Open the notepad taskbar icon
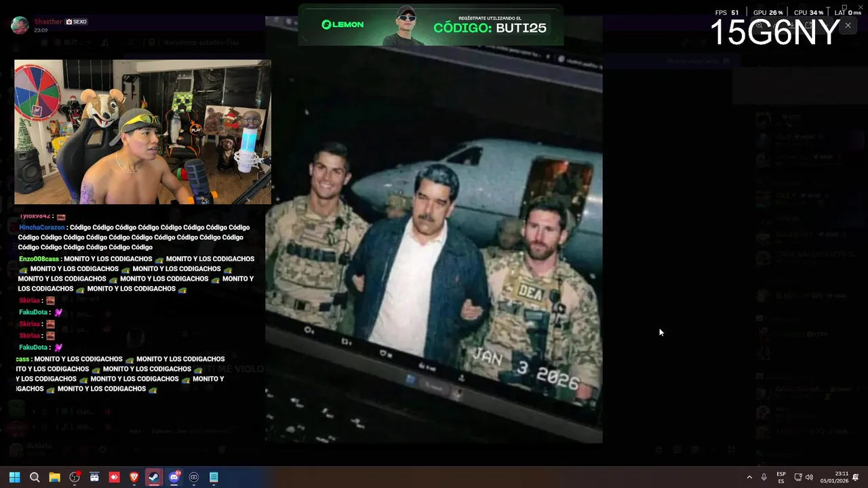Image resolution: width=868 pixels, height=488 pixels. click(214, 477)
